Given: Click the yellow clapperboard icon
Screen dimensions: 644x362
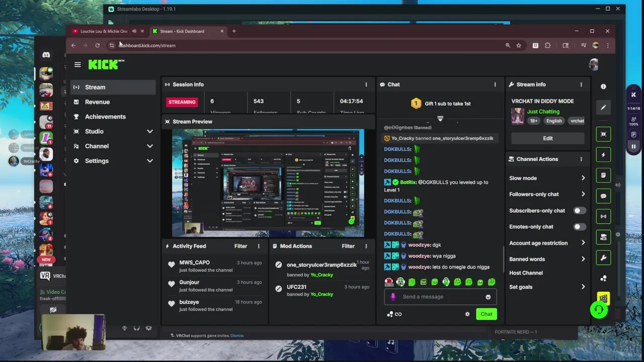Looking at the screenshot, I should (x=603, y=299).
